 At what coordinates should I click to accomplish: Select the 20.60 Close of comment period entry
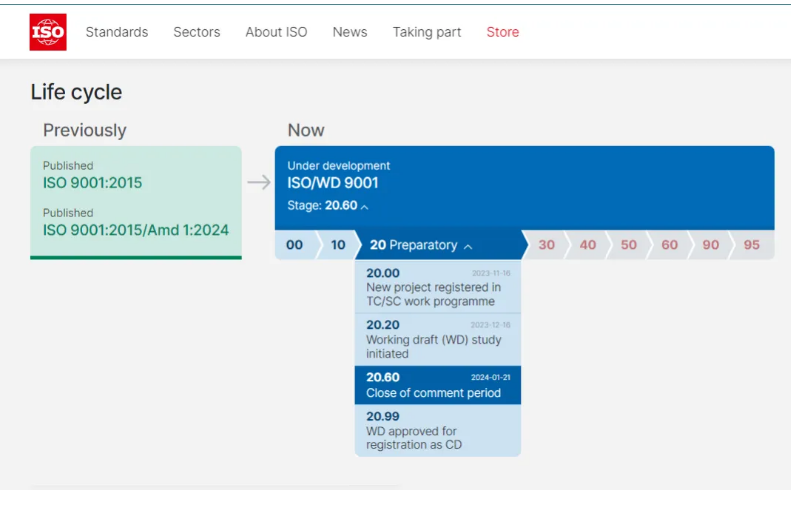[x=437, y=385]
